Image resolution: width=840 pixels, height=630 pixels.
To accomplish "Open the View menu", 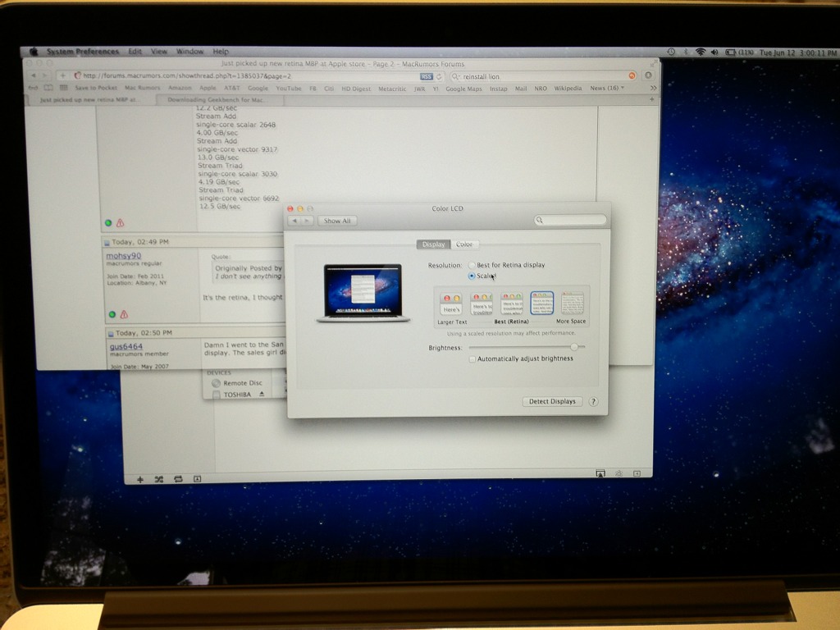I will [x=159, y=52].
